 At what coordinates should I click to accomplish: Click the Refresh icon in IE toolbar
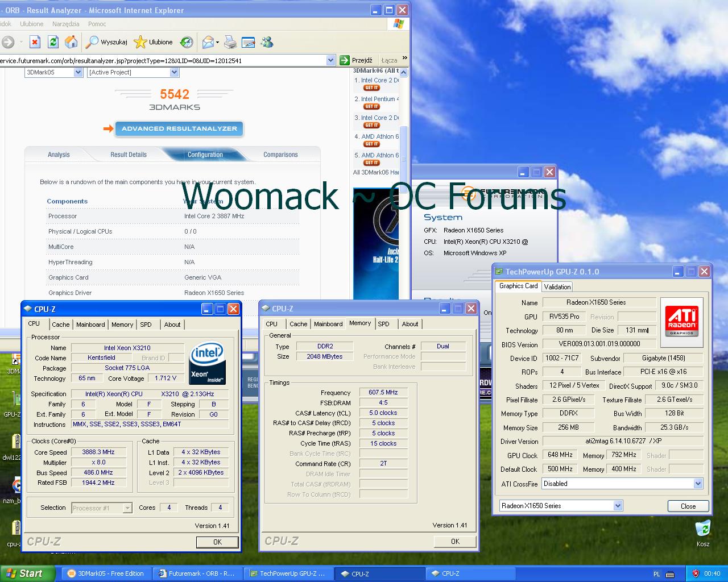click(x=53, y=42)
